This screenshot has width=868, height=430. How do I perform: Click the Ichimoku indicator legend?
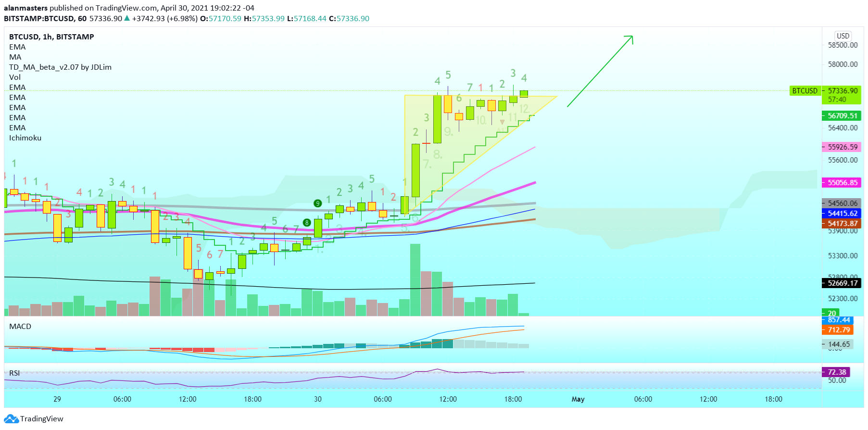click(x=25, y=138)
